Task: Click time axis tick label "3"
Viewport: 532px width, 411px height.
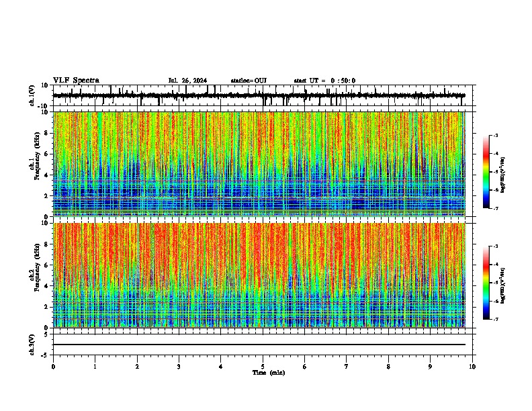Action: (179, 367)
